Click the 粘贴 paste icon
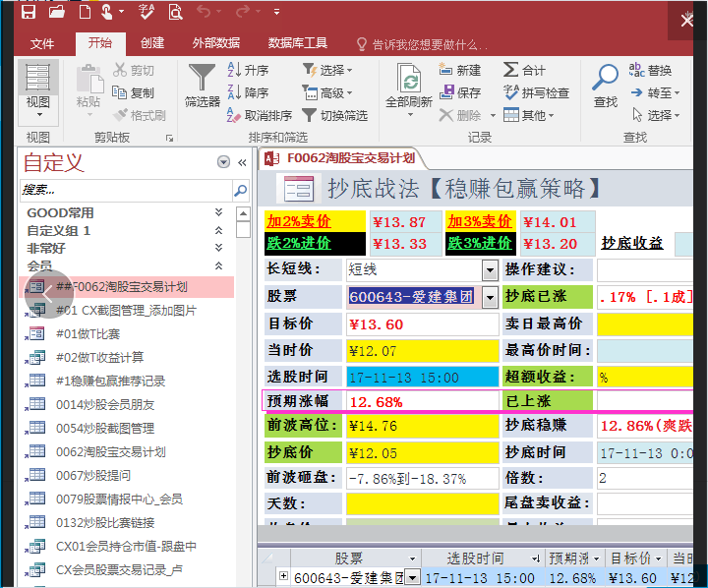 (x=89, y=79)
